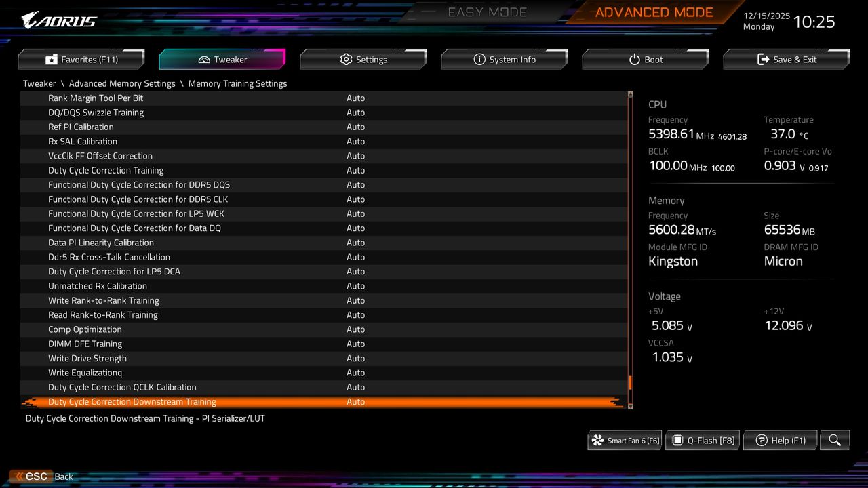The height and width of the screenshot is (488, 868).
Task: Click the Back button
Action: pos(63,476)
